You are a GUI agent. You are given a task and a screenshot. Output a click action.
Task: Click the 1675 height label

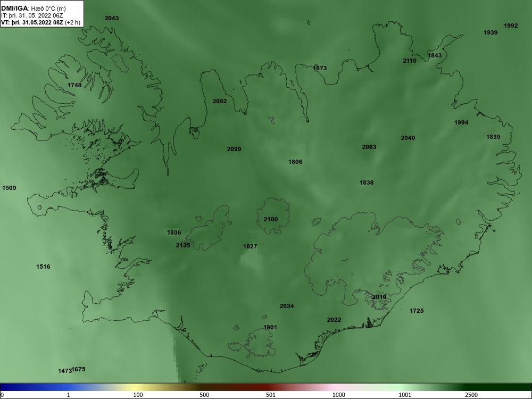point(79,369)
